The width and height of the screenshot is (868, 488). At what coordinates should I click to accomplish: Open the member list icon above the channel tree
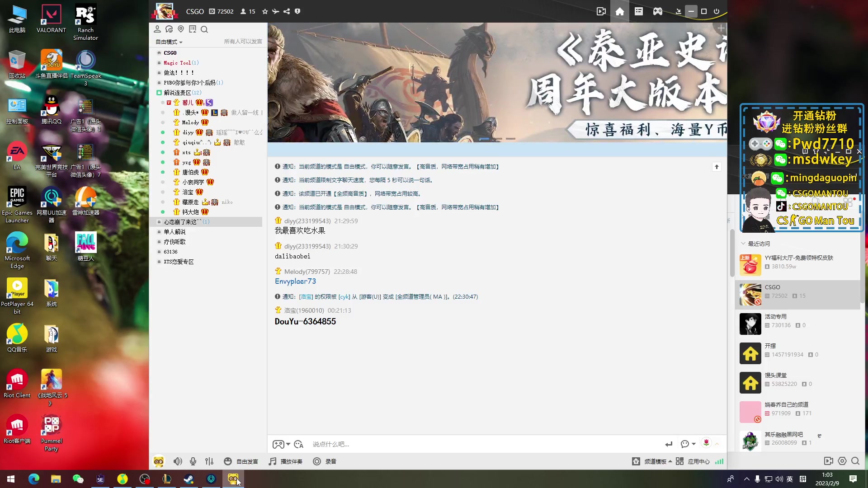click(157, 29)
